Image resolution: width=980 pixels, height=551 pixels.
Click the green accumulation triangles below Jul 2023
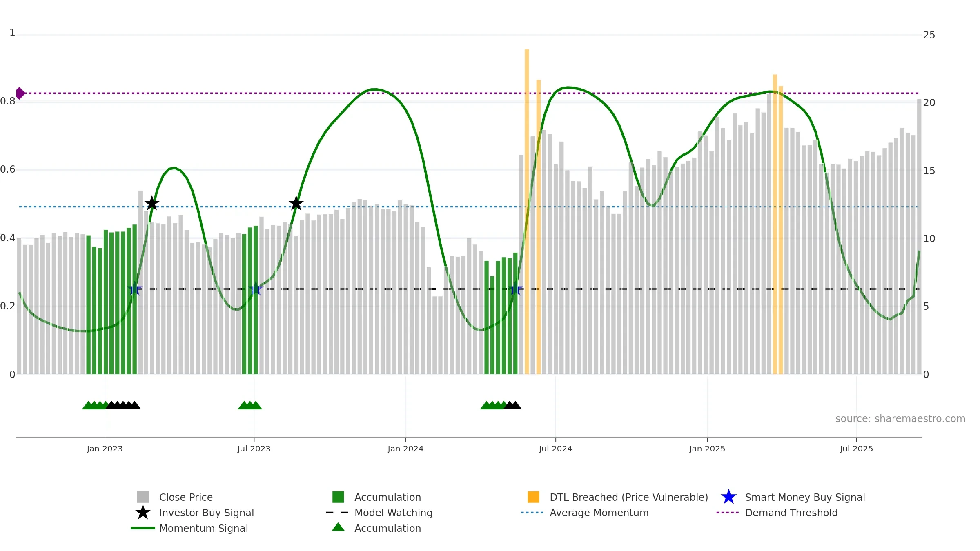pos(250,405)
